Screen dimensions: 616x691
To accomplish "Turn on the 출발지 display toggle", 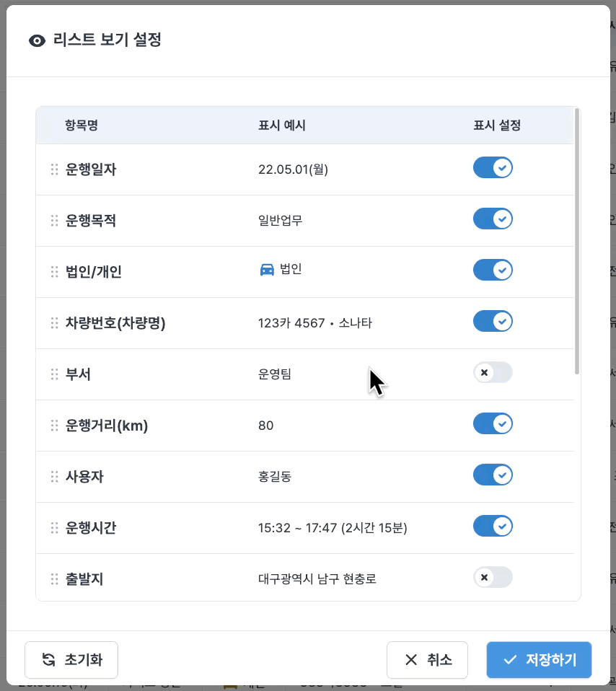I will point(493,577).
